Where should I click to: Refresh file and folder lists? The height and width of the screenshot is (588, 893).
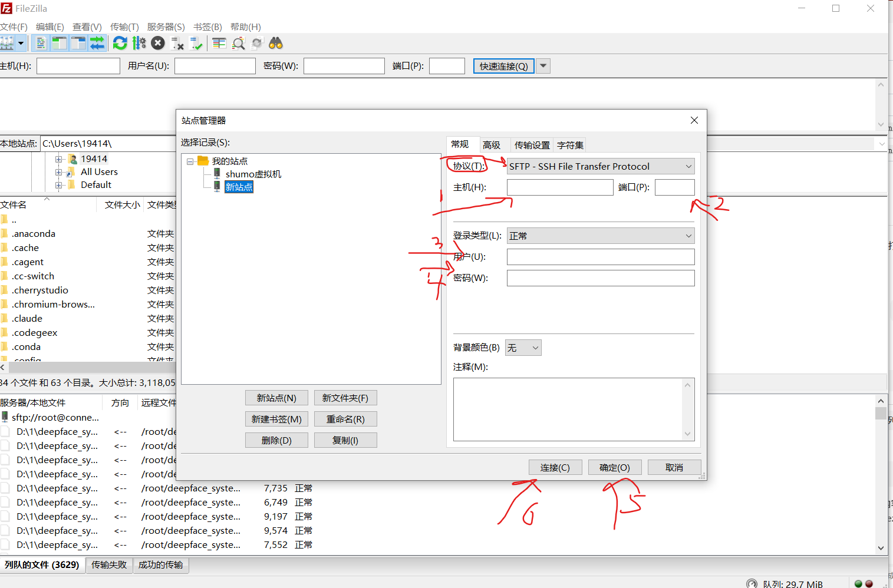pos(120,43)
